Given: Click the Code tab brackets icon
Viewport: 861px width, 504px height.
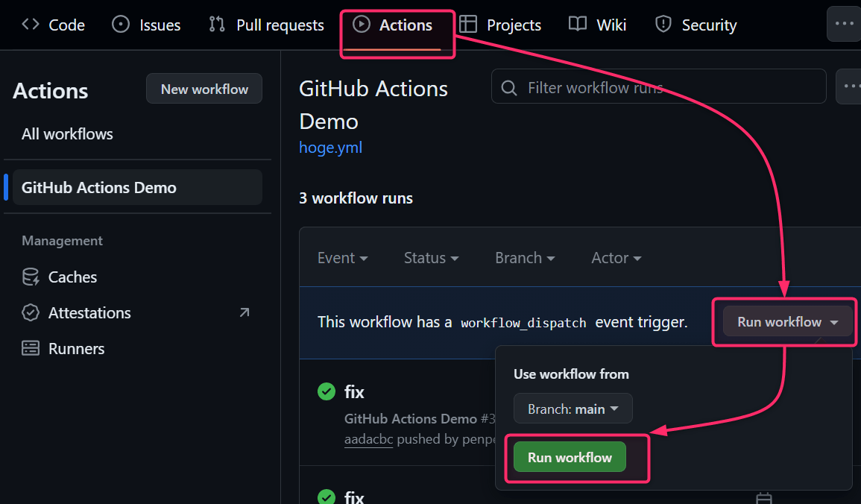Looking at the screenshot, I should [31, 24].
